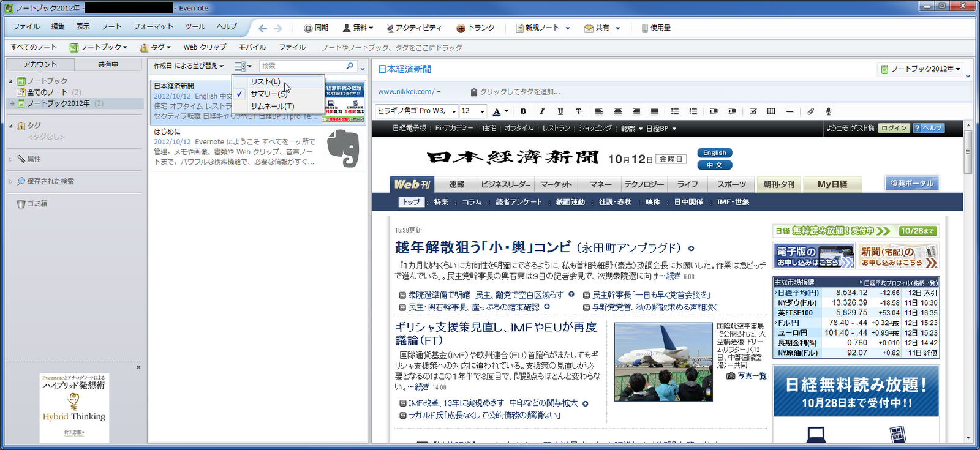Open the タグ shortcut dropdown
Viewport: 980px width, 450px height.
156,47
